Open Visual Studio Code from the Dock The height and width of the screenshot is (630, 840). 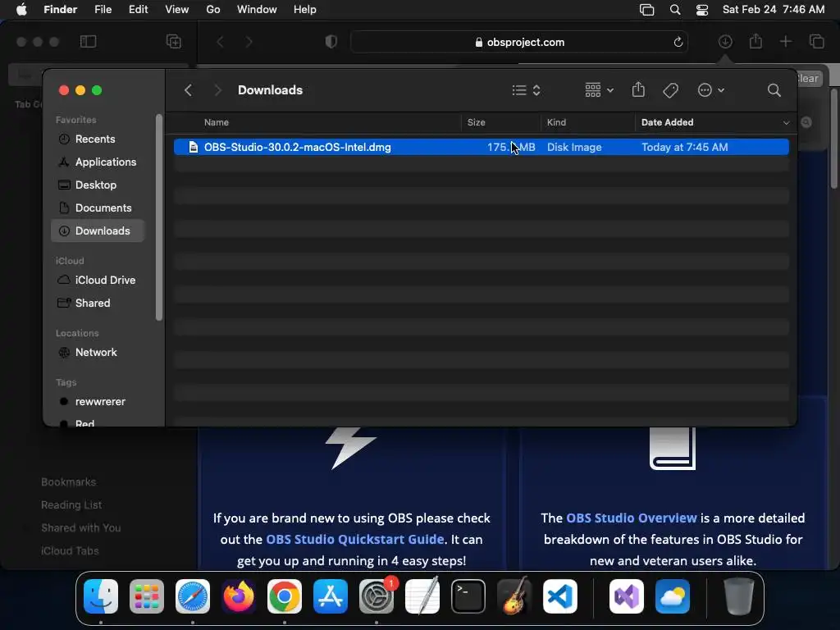[x=560, y=596]
